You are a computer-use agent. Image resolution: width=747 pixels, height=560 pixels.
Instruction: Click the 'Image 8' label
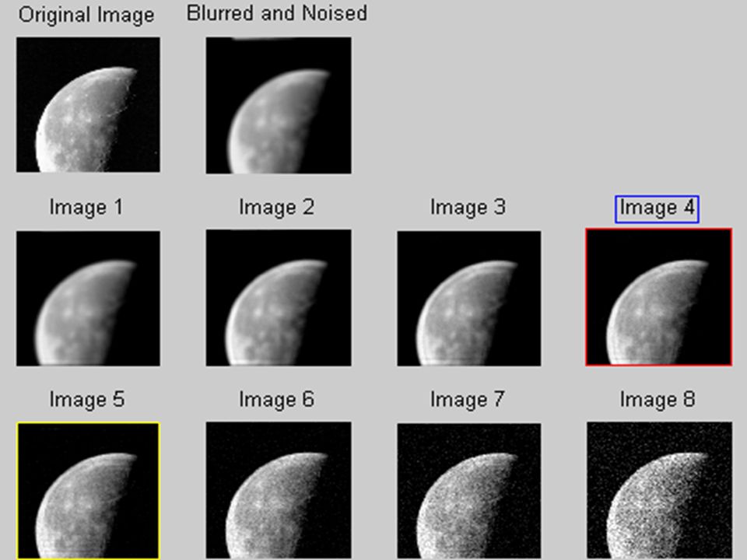658,400
